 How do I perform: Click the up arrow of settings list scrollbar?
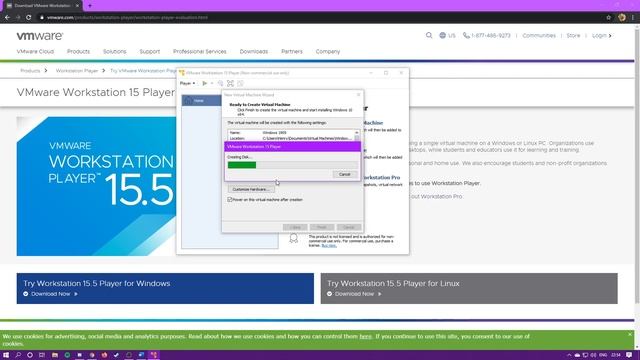tap(357, 133)
